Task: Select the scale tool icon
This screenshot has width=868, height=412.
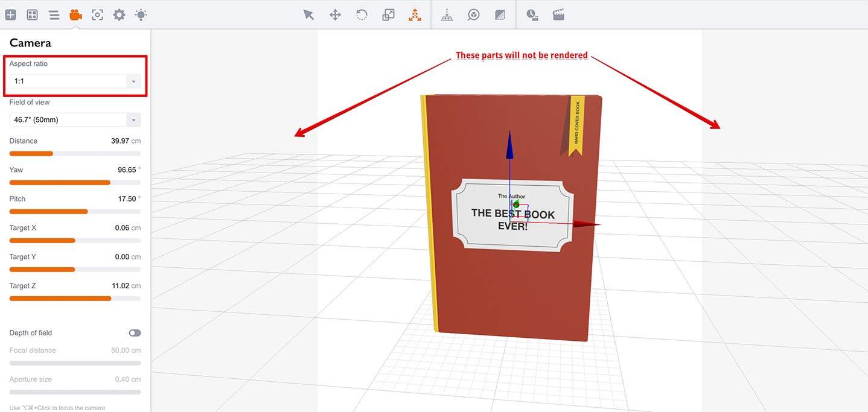Action: tap(388, 15)
